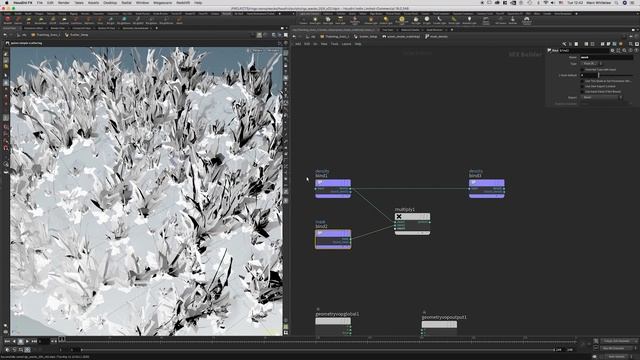Toggle the checkbox below the Type dropdown
The image size is (640, 360).
[582, 70]
